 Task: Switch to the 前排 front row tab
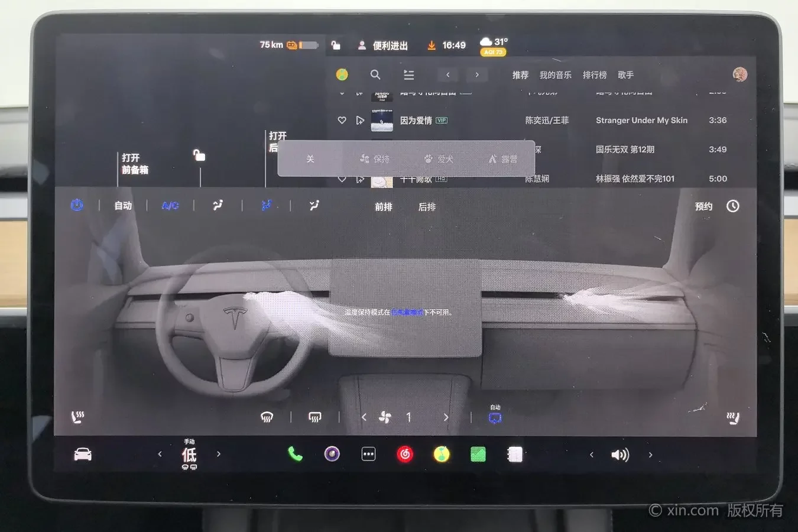point(384,207)
